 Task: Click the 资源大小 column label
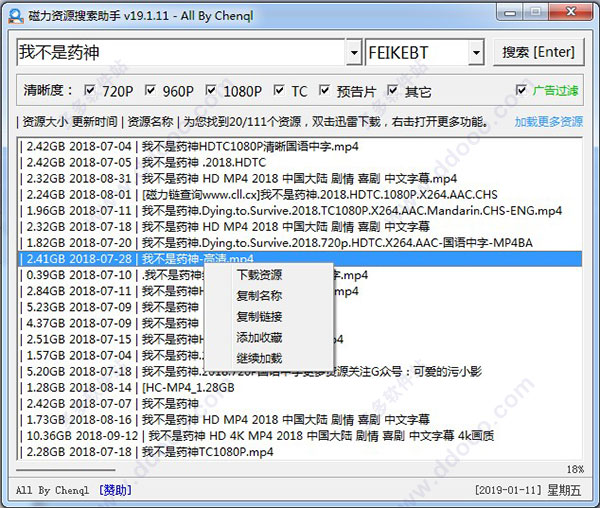tap(45, 122)
